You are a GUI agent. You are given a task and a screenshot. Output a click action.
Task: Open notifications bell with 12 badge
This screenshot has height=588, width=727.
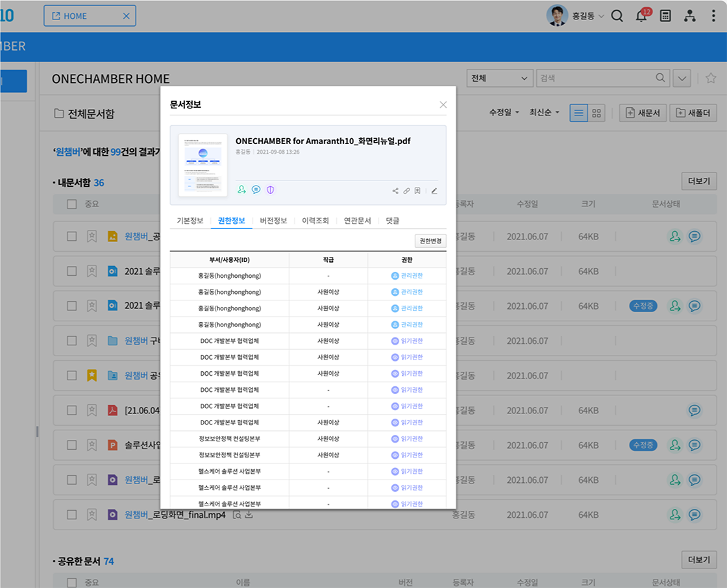642,16
